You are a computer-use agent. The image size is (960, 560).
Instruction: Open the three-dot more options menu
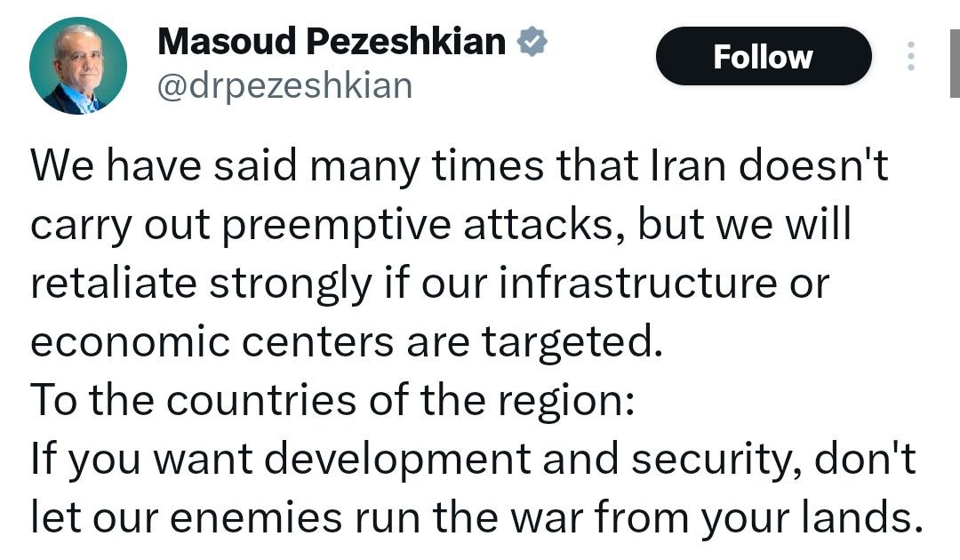click(x=909, y=56)
